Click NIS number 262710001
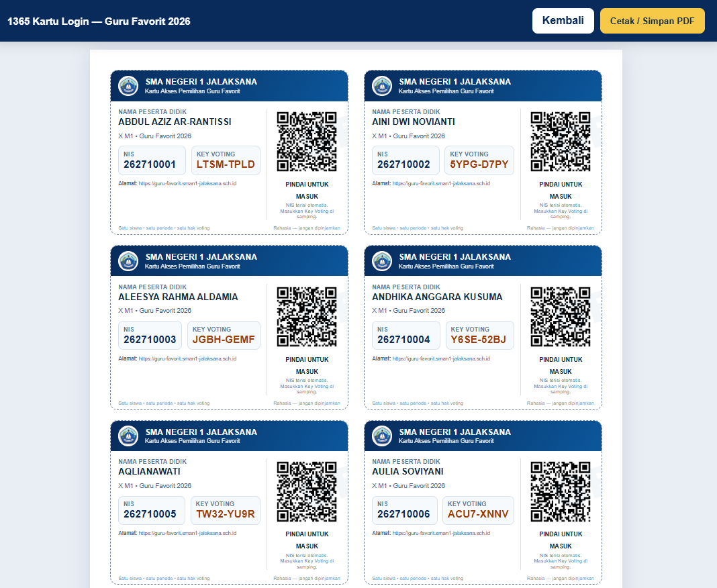This screenshot has width=717, height=588. point(150,164)
